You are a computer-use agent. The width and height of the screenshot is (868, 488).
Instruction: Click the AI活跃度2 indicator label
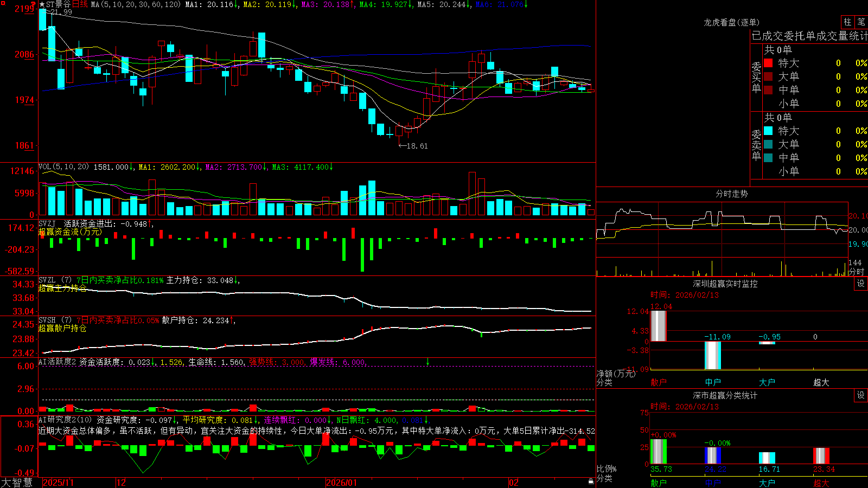(58, 362)
